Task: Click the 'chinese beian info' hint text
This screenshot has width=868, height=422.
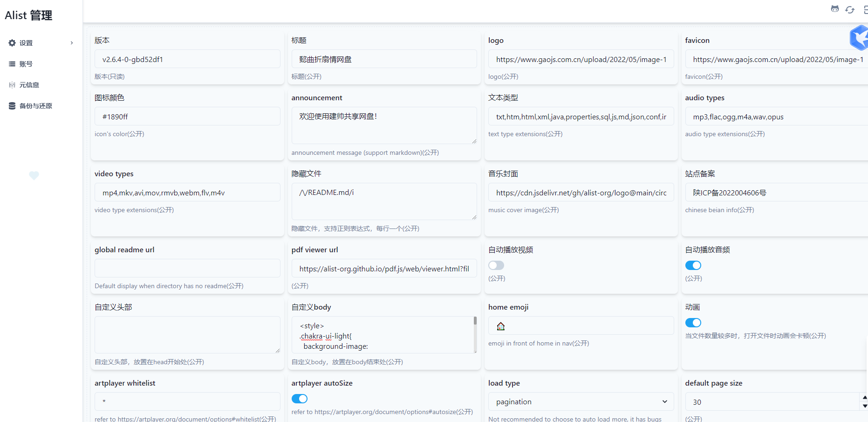Action: [x=719, y=210]
